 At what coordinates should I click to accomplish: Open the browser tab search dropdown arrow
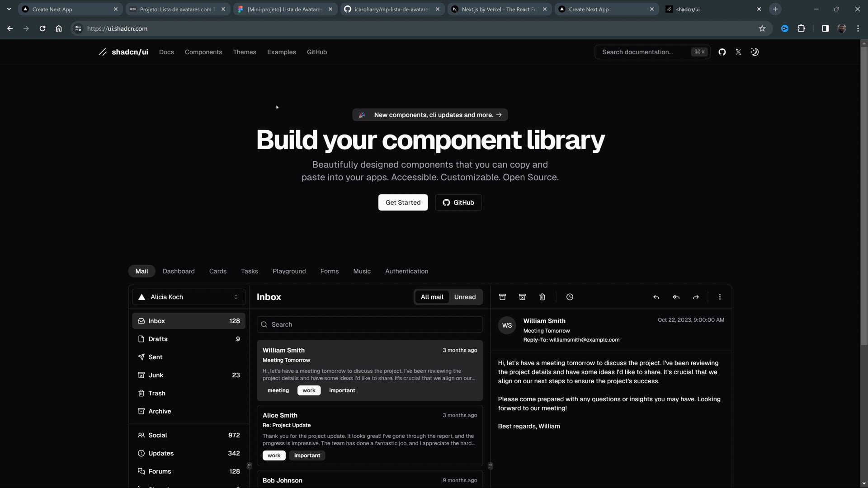point(9,9)
